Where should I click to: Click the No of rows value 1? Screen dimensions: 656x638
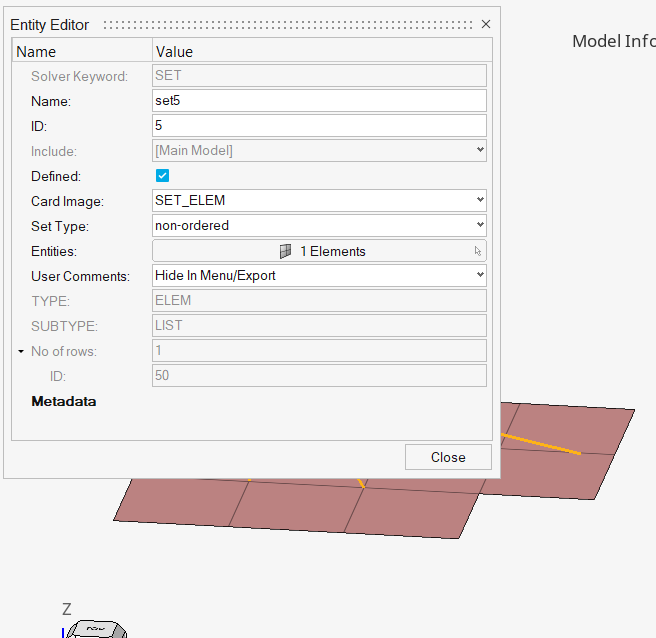point(319,351)
